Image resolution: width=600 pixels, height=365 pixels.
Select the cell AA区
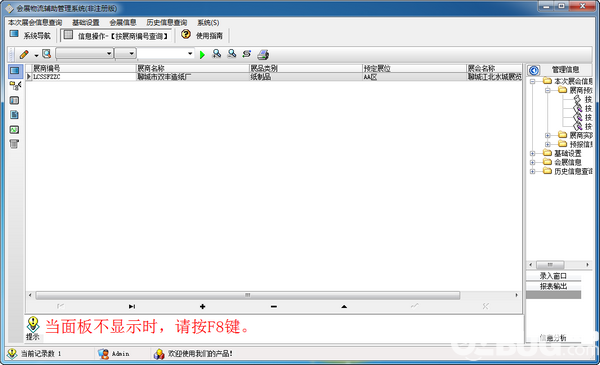click(x=414, y=77)
